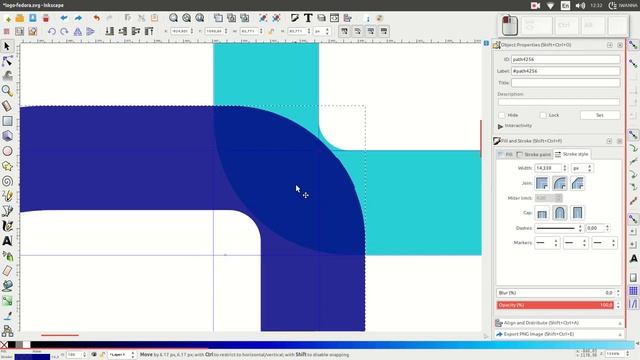The width and height of the screenshot is (640, 360).
Task: Open the start Markers dropdown
Action: 547,243
